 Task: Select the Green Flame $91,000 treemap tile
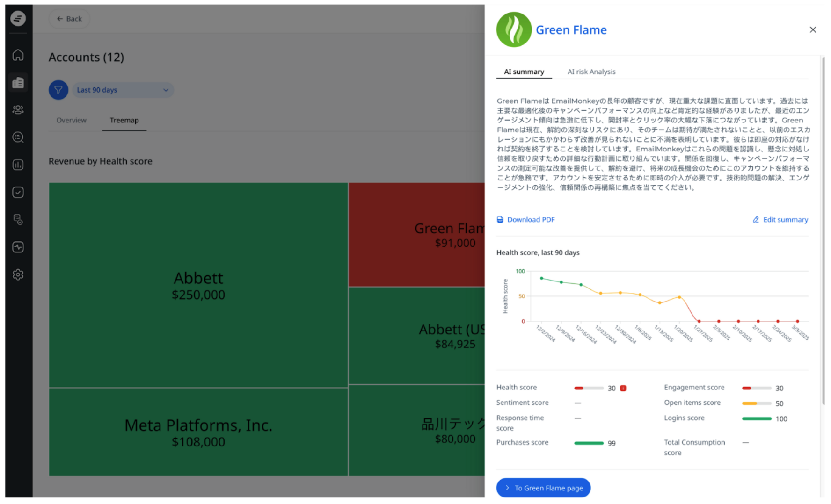pyautogui.click(x=416, y=235)
